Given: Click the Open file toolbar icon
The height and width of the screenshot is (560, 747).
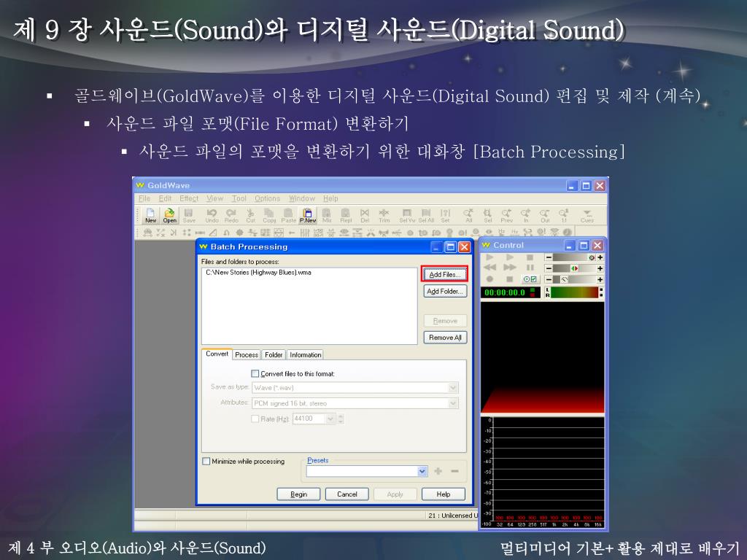Looking at the screenshot, I should (x=169, y=215).
